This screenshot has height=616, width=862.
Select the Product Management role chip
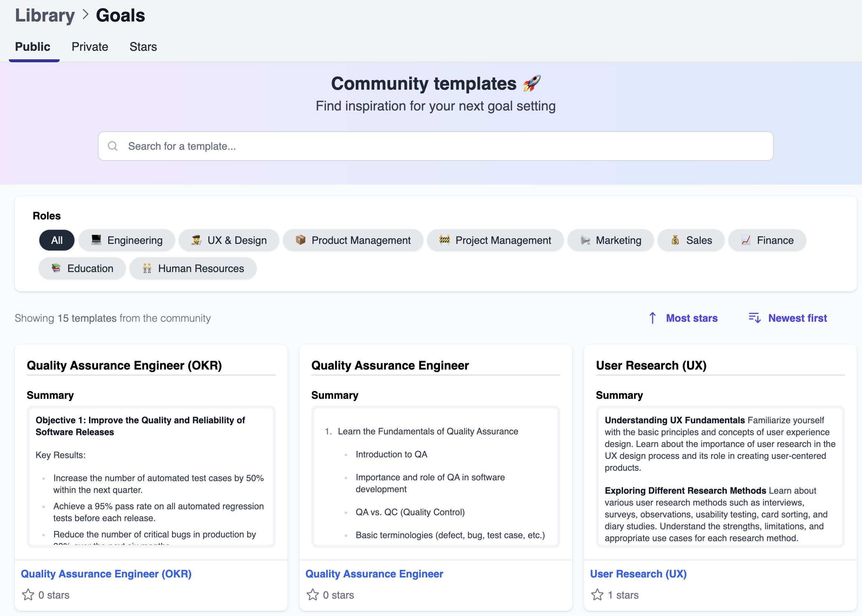click(353, 240)
